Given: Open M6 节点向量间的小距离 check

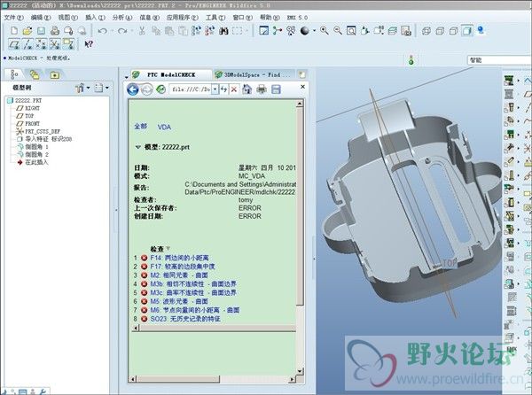Looking at the screenshot, I should click(195, 310).
